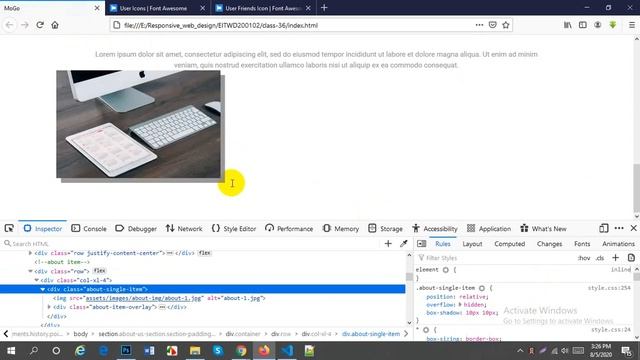640x360 pixels.
Task: Save the page to Pocket
Action: point(493,25)
